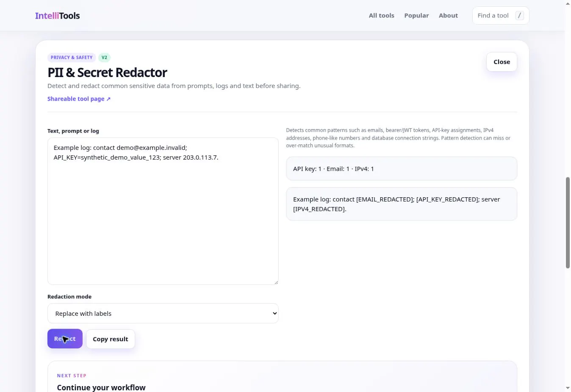Open the All tools menu item
The width and height of the screenshot is (571, 392).
click(381, 16)
